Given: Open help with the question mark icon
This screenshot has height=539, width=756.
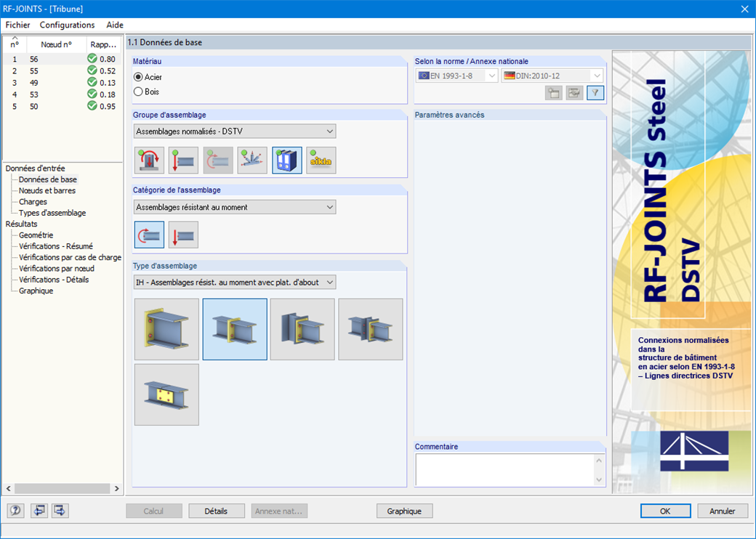Looking at the screenshot, I should tap(15, 511).
